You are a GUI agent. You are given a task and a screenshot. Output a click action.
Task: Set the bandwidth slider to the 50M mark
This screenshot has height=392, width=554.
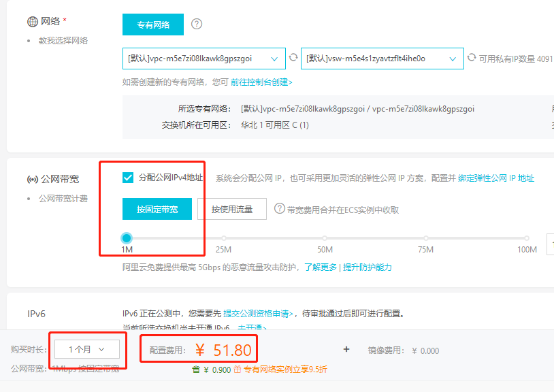325,238
